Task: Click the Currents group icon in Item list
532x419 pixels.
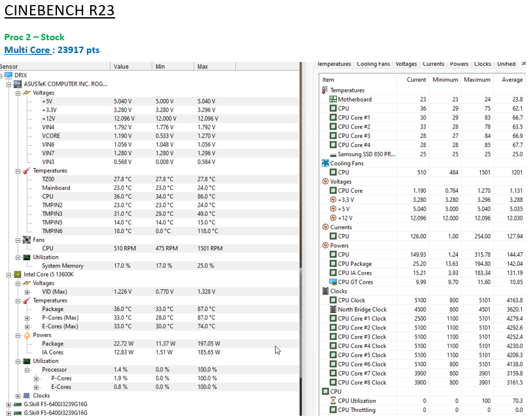Action: [x=325, y=227]
